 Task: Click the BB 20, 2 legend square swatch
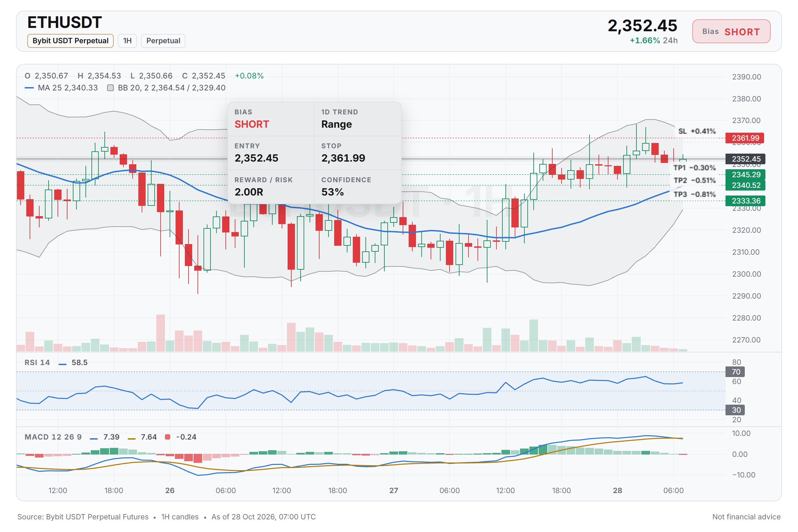pos(110,88)
